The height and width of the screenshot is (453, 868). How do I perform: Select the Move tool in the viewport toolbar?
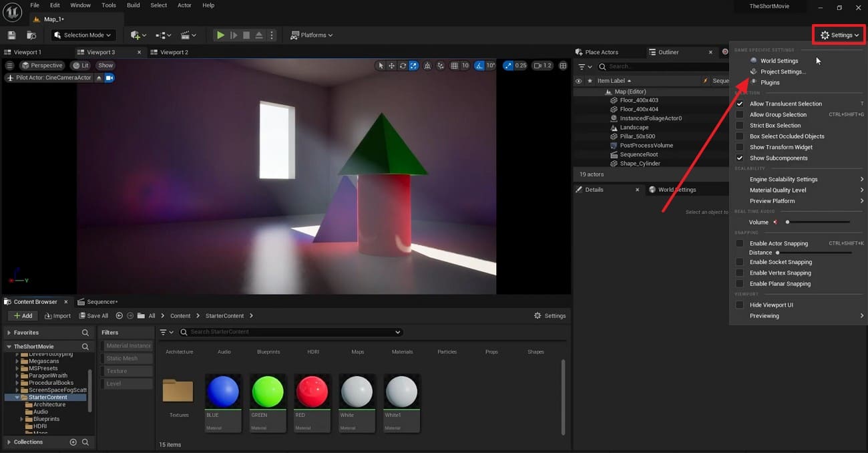point(392,65)
